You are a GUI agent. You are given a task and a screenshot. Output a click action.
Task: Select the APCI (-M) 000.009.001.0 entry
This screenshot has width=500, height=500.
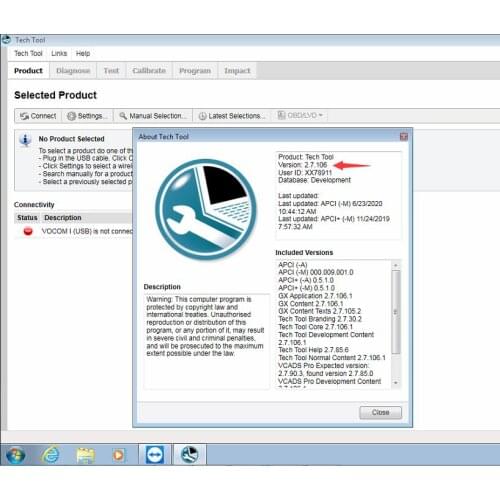click(316, 272)
